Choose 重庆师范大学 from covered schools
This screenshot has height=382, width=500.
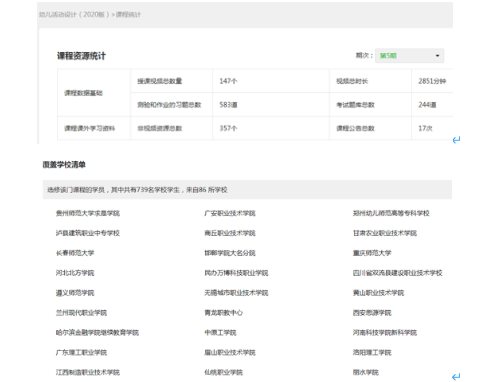372,253
